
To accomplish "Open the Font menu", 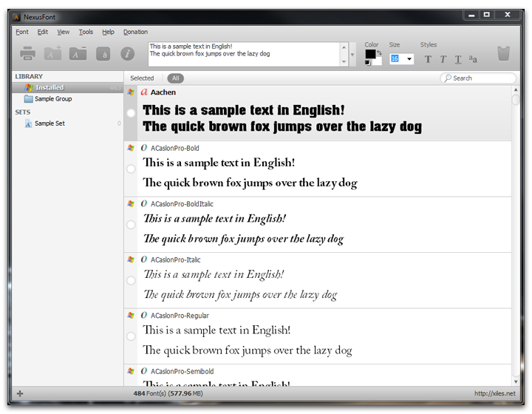I will point(22,32).
